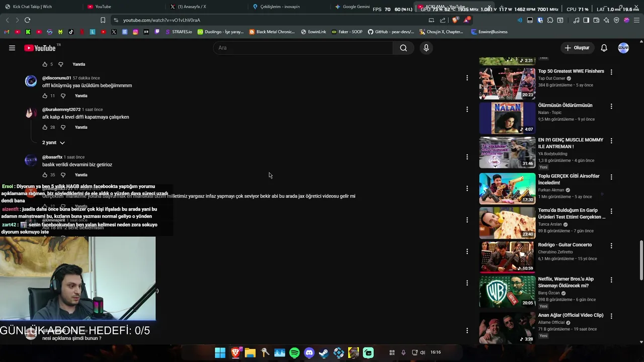Viewport: 644px width, 362px height.
Task: Open Brave Rewards triangle icon
Action: coord(466,20)
